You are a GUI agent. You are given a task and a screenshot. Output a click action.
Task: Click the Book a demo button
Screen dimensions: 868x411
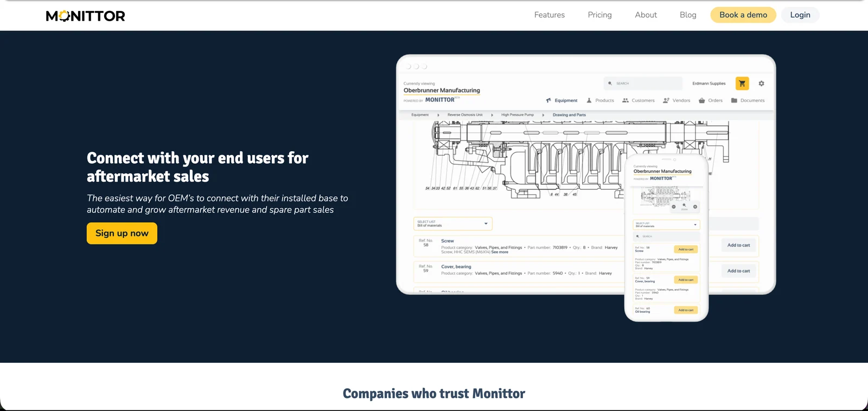tap(743, 15)
